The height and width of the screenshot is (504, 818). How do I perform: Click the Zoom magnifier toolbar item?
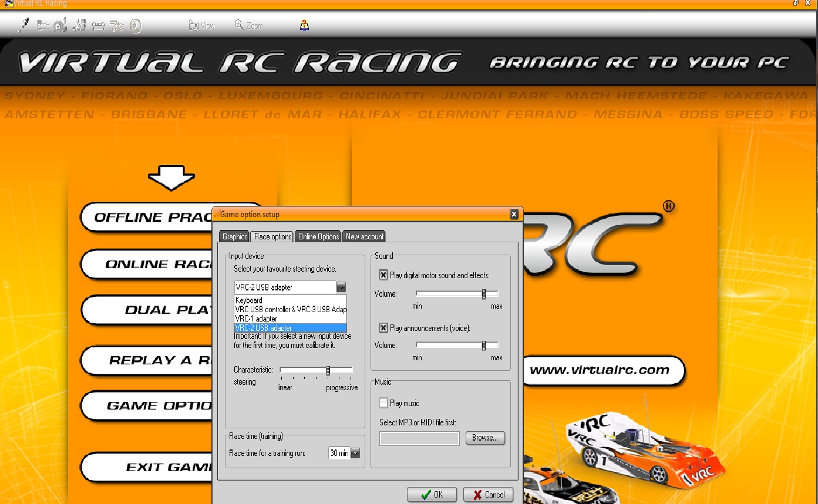(249, 26)
